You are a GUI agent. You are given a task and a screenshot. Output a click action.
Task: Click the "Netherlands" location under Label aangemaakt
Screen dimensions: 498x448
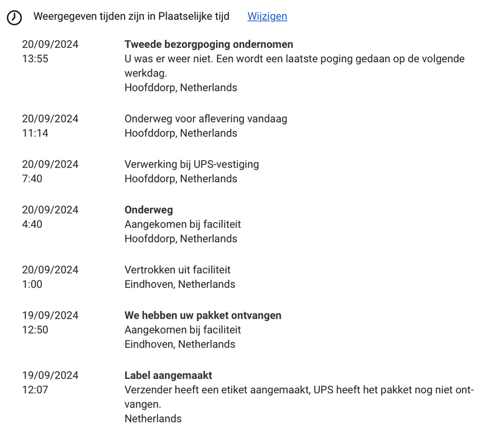click(153, 419)
